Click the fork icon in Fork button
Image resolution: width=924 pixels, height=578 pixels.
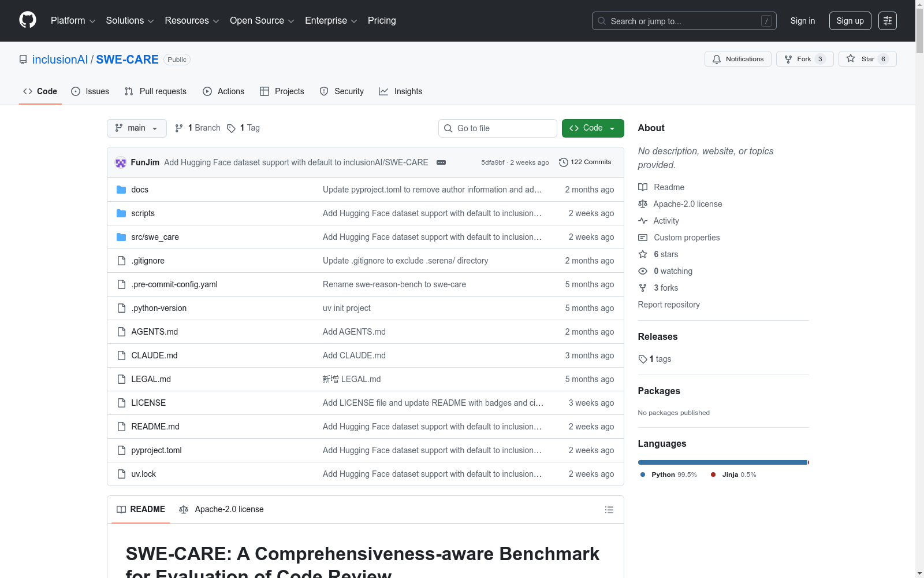pos(788,59)
